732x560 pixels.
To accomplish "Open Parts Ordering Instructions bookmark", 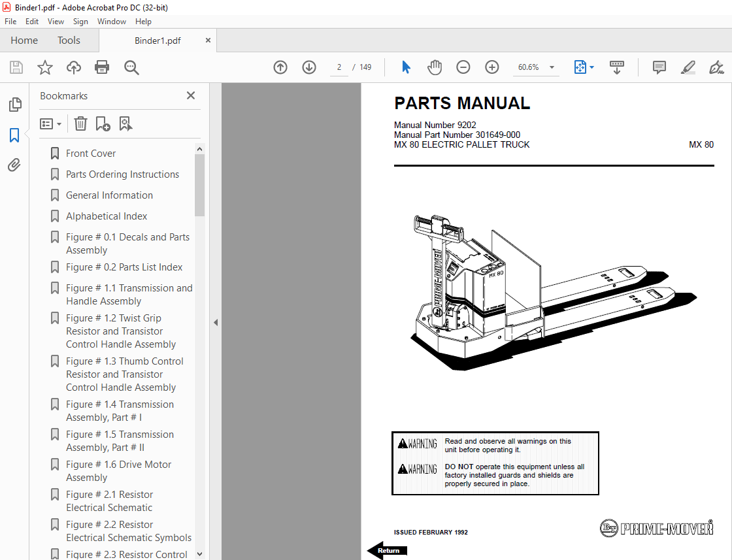I will 122,174.
